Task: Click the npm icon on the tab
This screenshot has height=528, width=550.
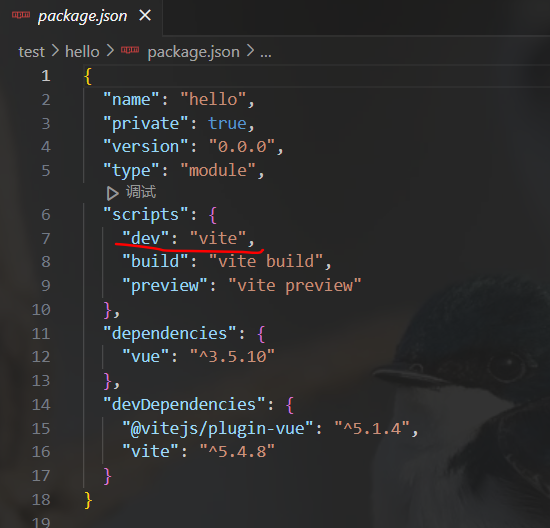Action: pos(21,15)
